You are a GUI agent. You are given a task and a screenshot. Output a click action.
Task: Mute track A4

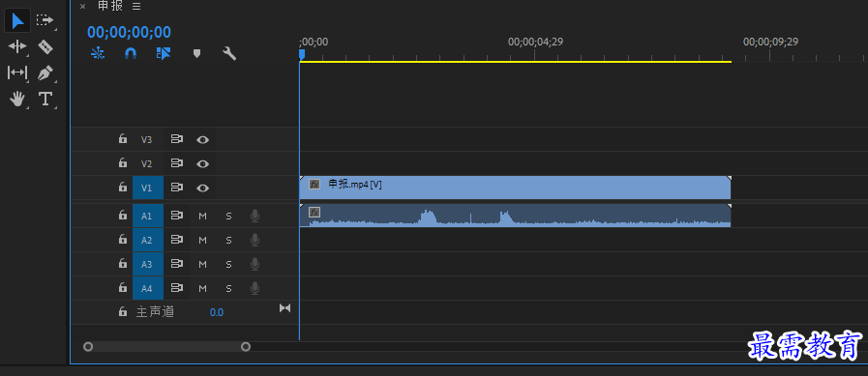202,288
